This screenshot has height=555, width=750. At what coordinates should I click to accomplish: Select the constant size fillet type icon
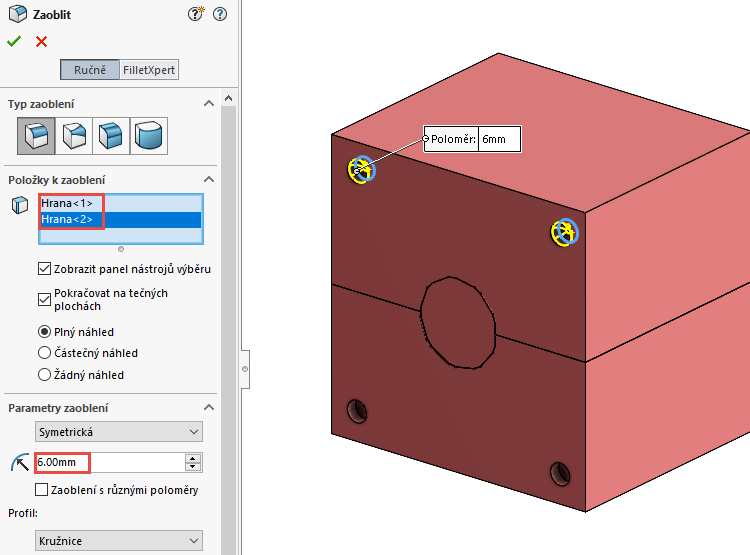click(36, 136)
